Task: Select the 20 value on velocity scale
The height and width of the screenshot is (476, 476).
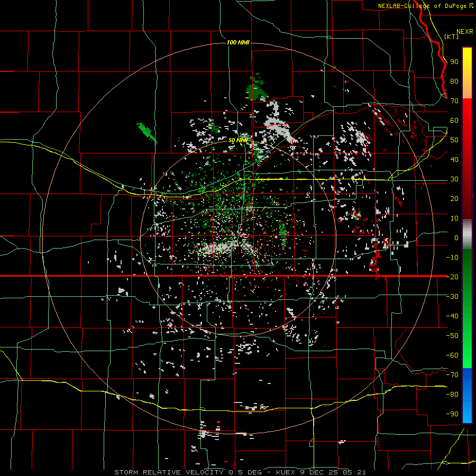Action: pyautogui.click(x=454, y=198)
